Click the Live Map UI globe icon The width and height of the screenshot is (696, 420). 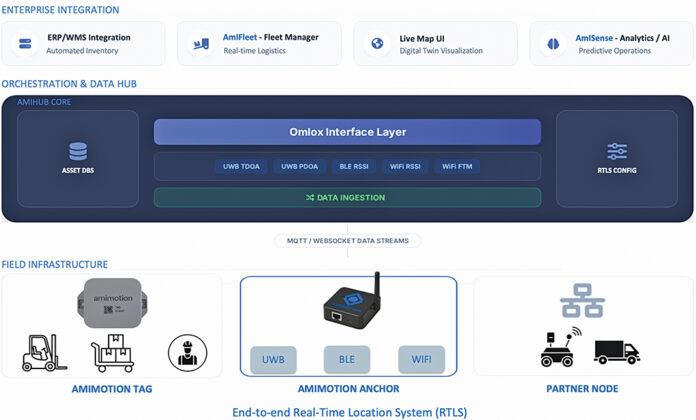click(x=377, y=44)
